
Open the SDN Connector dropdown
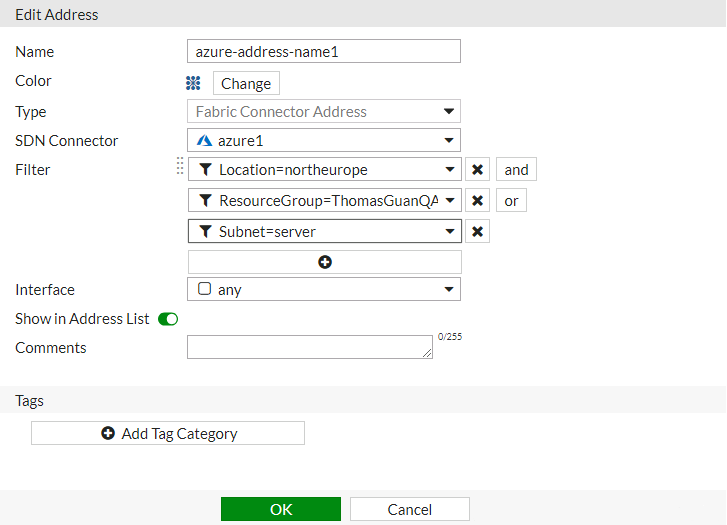(449, 140)
